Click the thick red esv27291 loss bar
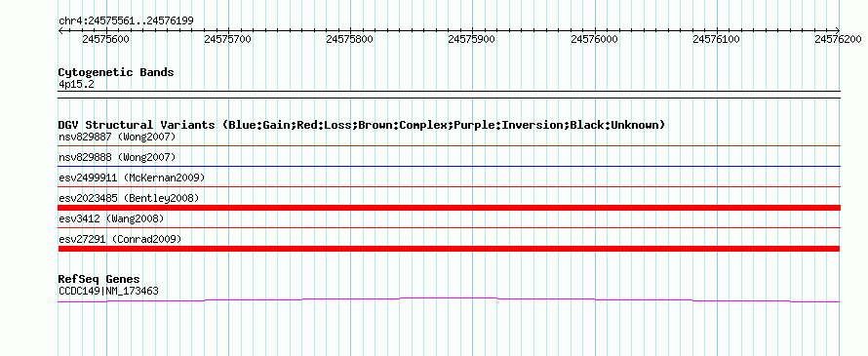This screenshot has height=356, width=868. tap(449, 249)
